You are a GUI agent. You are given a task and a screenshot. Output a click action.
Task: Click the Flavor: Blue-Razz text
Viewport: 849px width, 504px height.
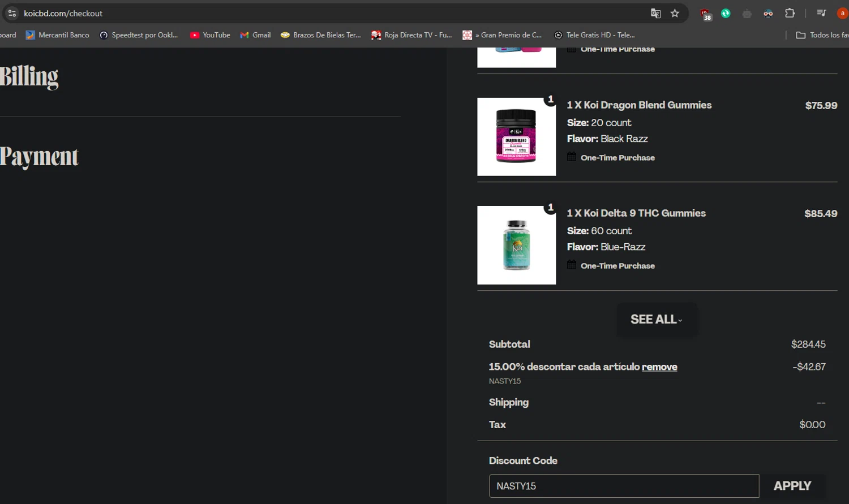pyautogui.click(x=606, y=247)
